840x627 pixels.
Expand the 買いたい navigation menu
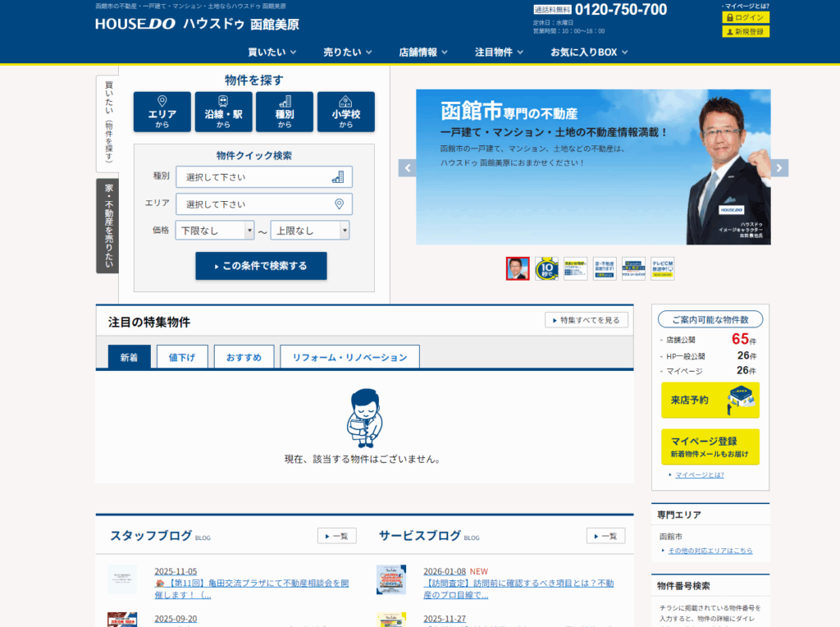[272, 52]
